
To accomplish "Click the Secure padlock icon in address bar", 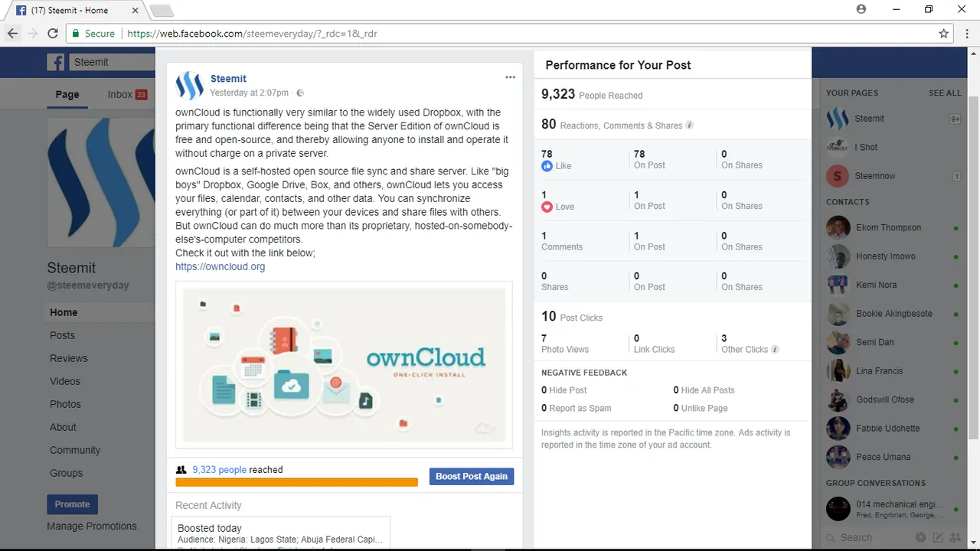I will pos(74,34).
